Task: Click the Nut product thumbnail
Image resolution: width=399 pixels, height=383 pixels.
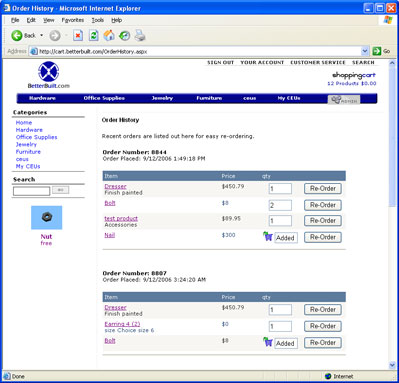Action: click(47, 218)
